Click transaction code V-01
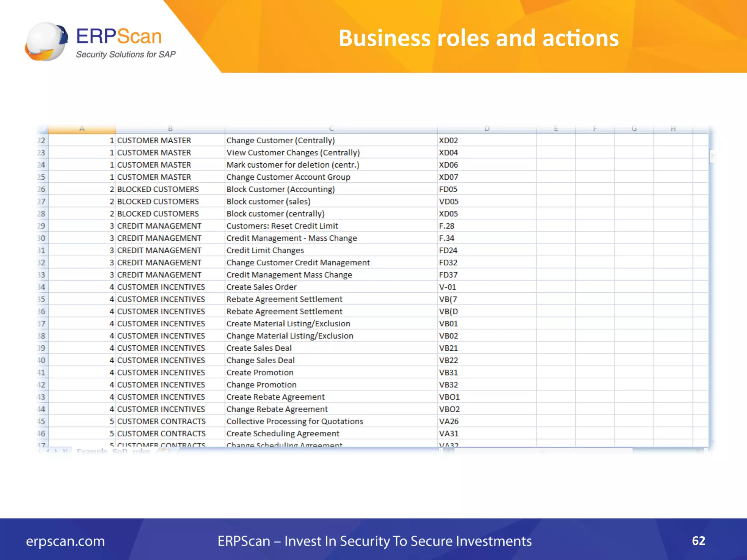This screenshot has height=560, width=747. 487,287
